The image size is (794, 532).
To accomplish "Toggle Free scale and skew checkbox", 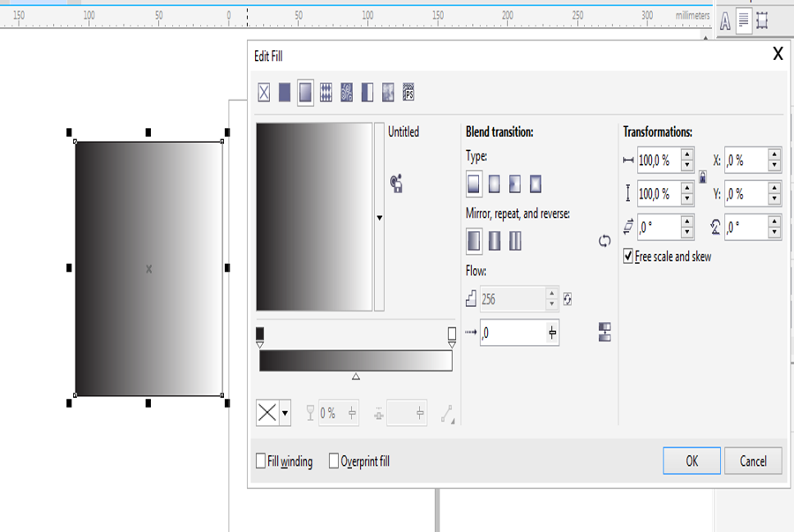I will (x=628, y=256).
